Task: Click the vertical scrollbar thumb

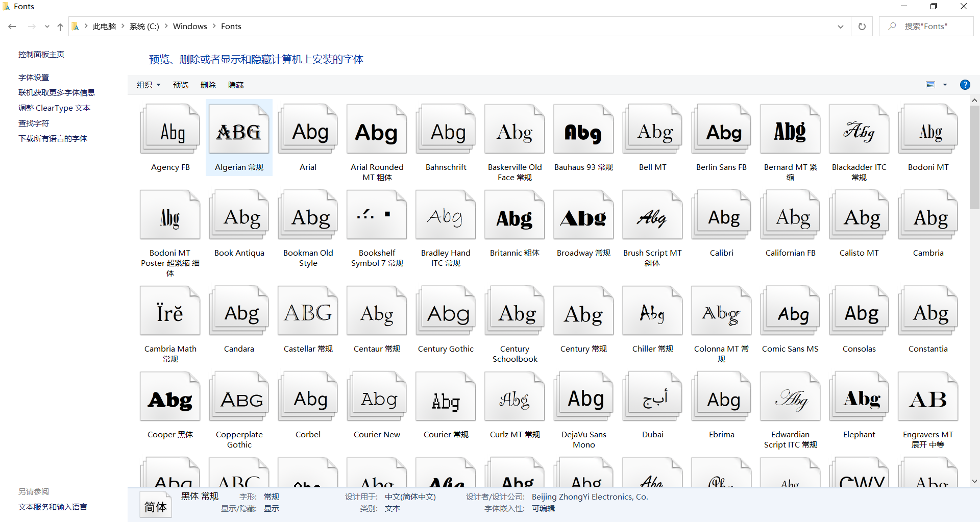Action: (x=974, y=157)
